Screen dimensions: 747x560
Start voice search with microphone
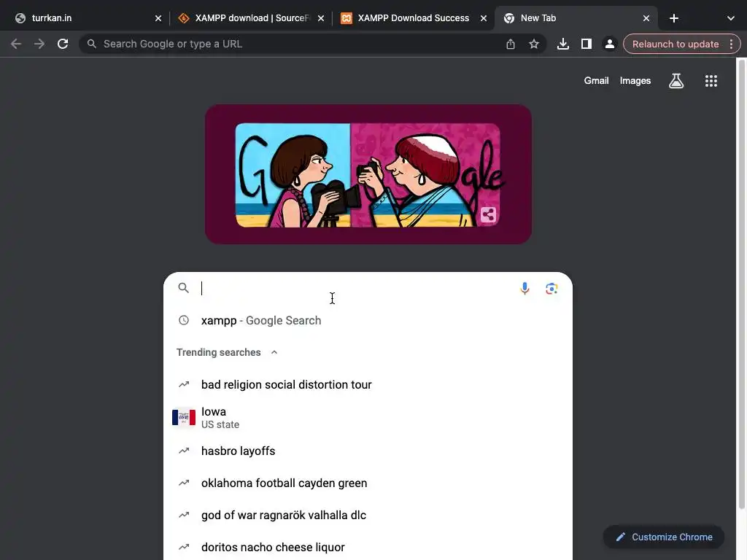point(525,289)
